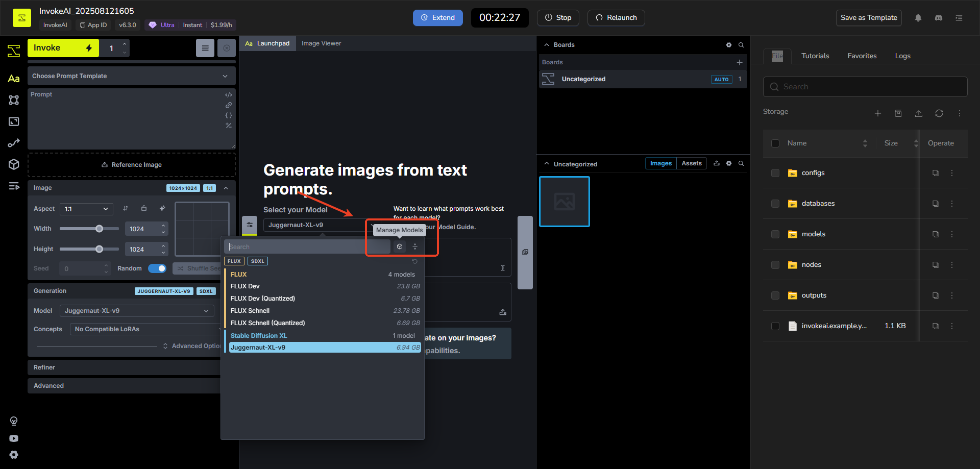Click the optimize dimensions sparkle icon
The height and width of the screenshot is (469, 980).
point(162,208)
